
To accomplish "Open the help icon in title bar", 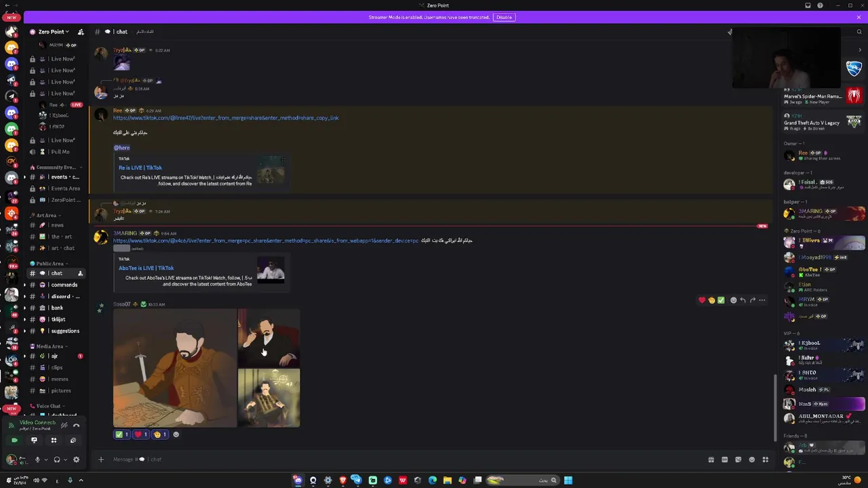I will (820, 5).
